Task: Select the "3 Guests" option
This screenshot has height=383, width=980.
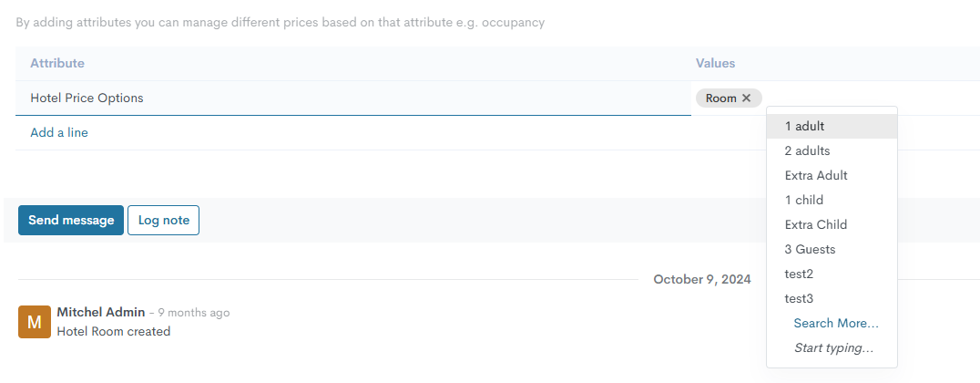Action: coord(810,250)
